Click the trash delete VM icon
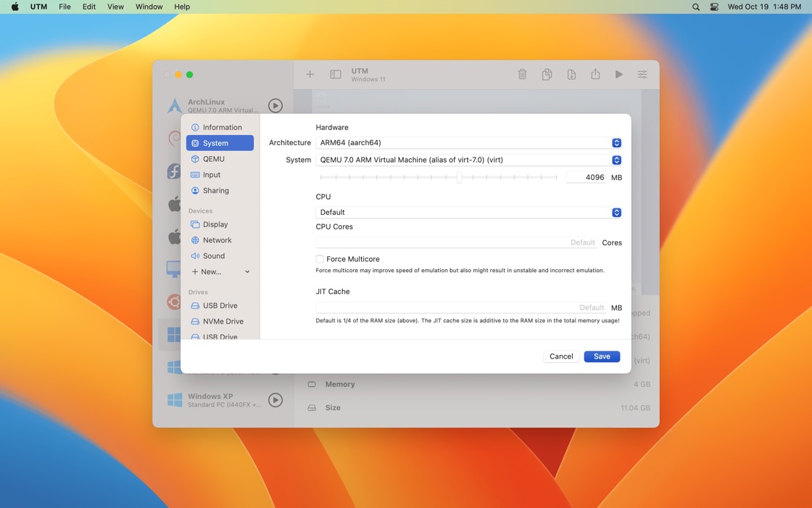 [x=522, y=74]
